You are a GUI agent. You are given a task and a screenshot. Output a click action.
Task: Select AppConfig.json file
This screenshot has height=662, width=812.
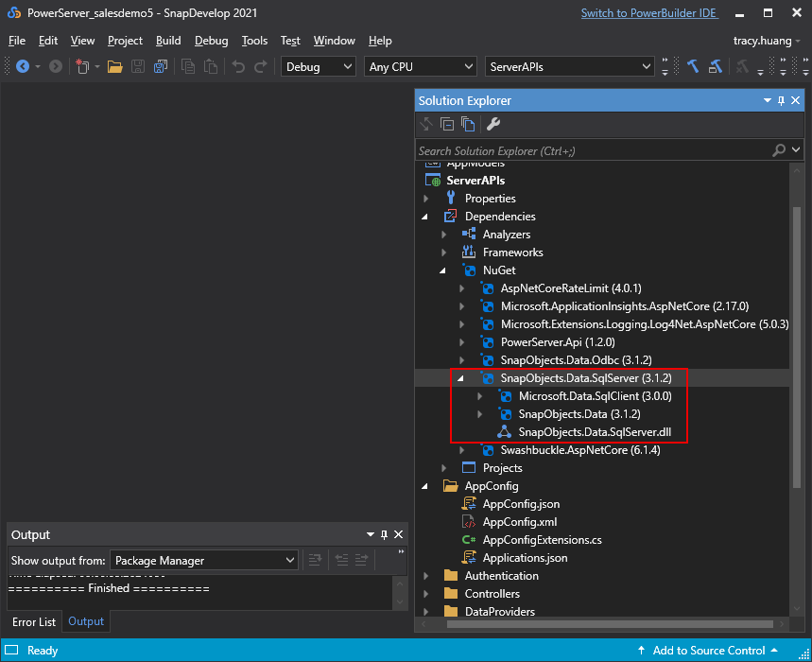click(x=521, y=504)
